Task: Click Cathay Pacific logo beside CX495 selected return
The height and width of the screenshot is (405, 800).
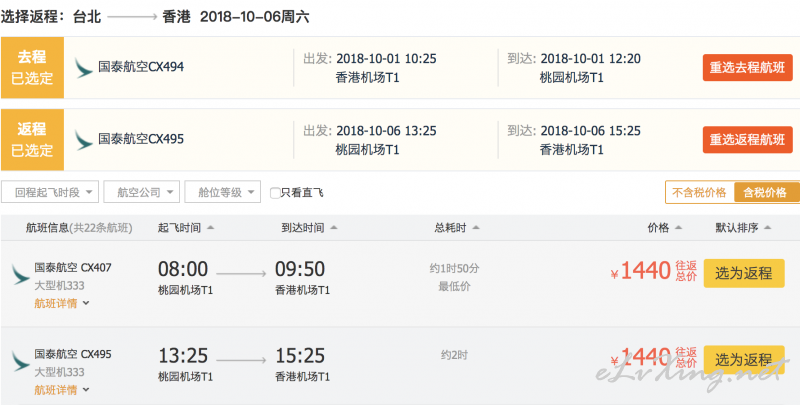Action: click(83, 140)
